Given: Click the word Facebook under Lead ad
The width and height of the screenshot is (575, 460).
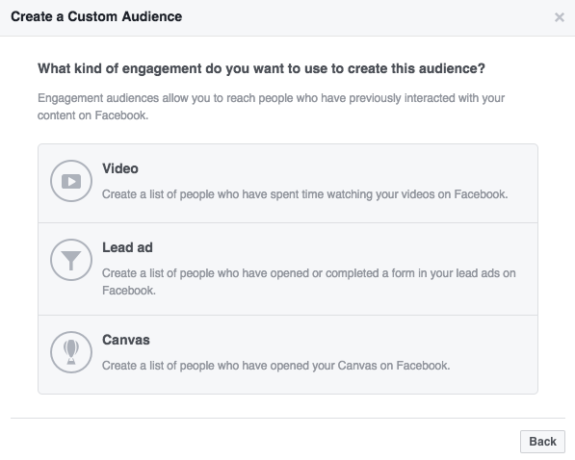Looking at the screenshot, I should (129, 291).
